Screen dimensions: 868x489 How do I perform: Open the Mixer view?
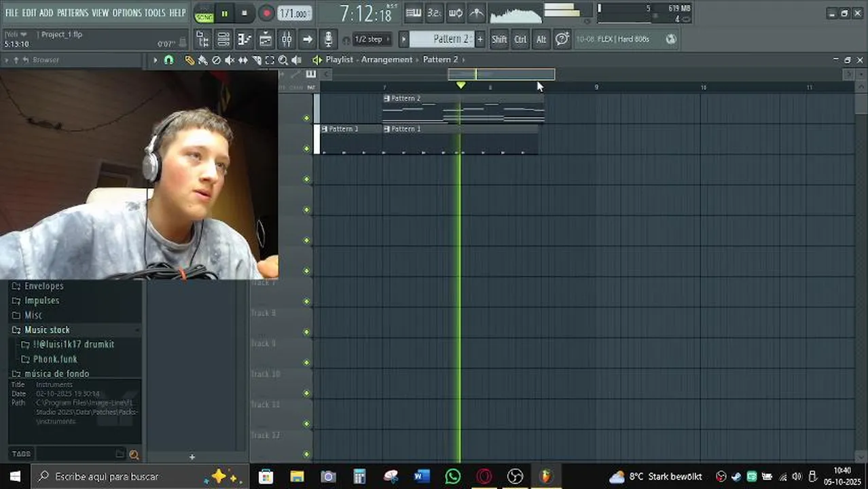click(287, 39)
